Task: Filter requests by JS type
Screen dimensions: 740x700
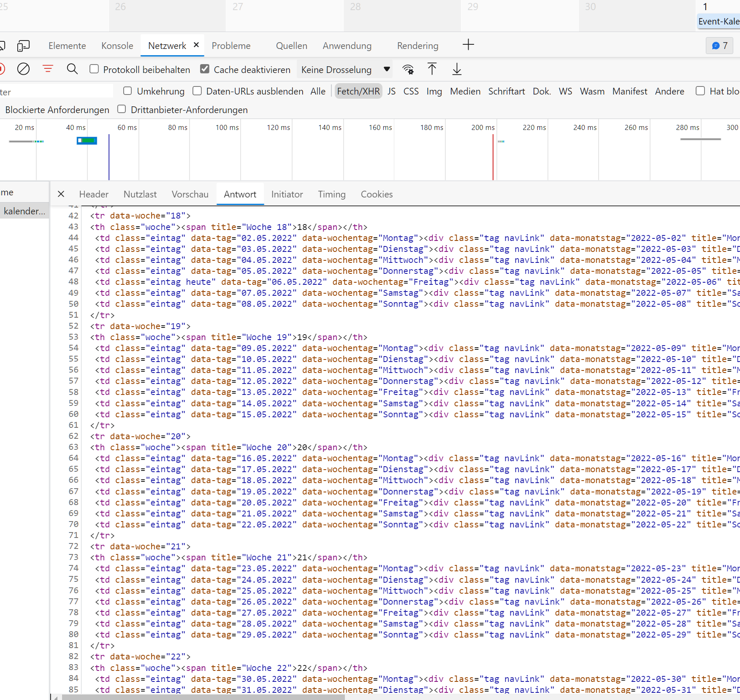Action: pyautogui.click(x=391, y=91)
